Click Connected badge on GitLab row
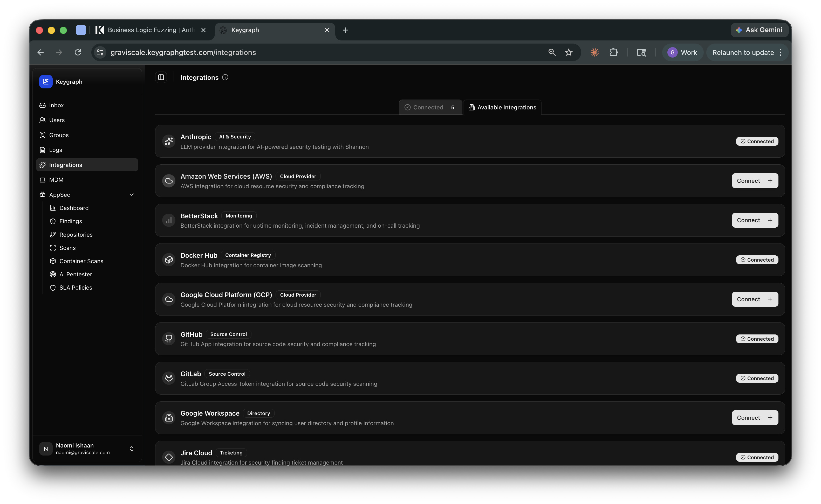Viewport: 821px width, 504px height. (757, 378)
